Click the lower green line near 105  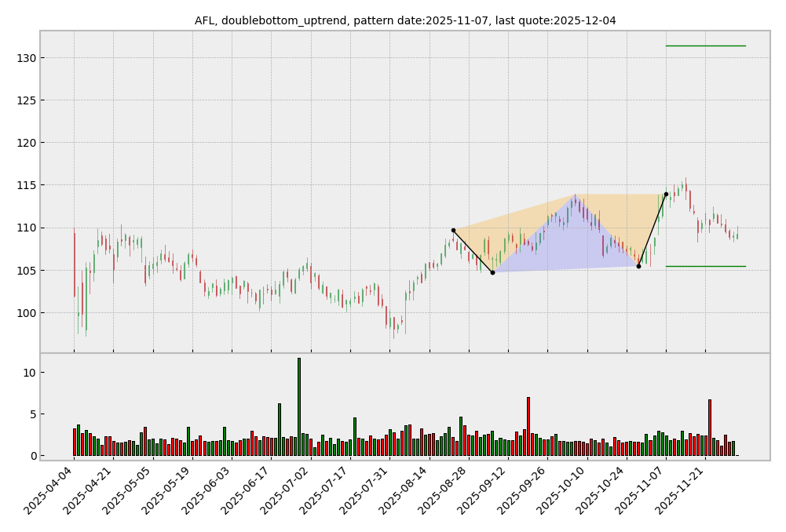click(705, 266)
